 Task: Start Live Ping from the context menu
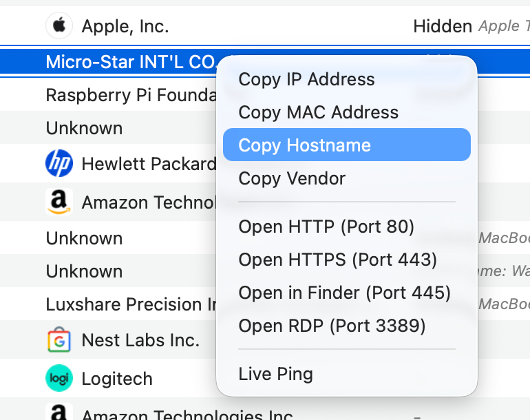(x=275, y=374)
